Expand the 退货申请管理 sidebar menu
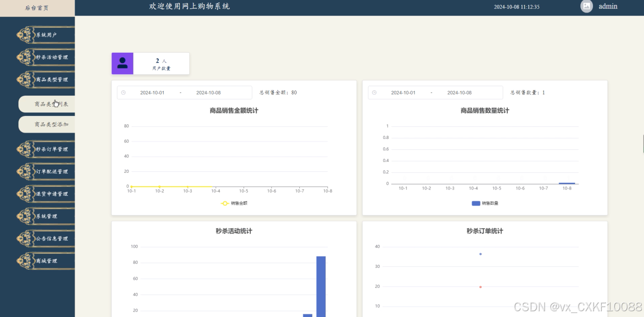 (x=46, y=194)
